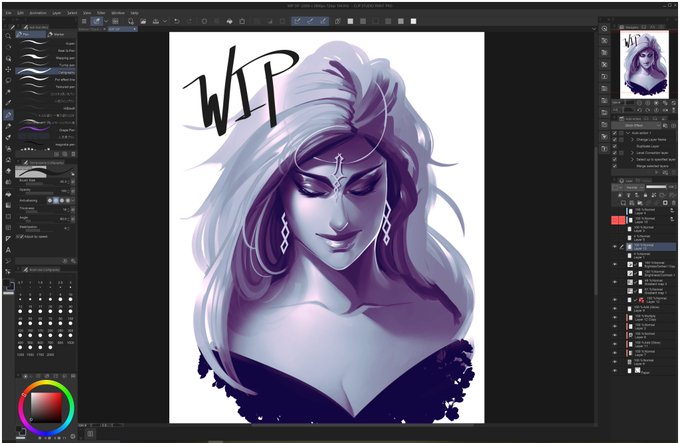
Task: Select the Zoom magnifier tool
Action: (x=8, y=36)
